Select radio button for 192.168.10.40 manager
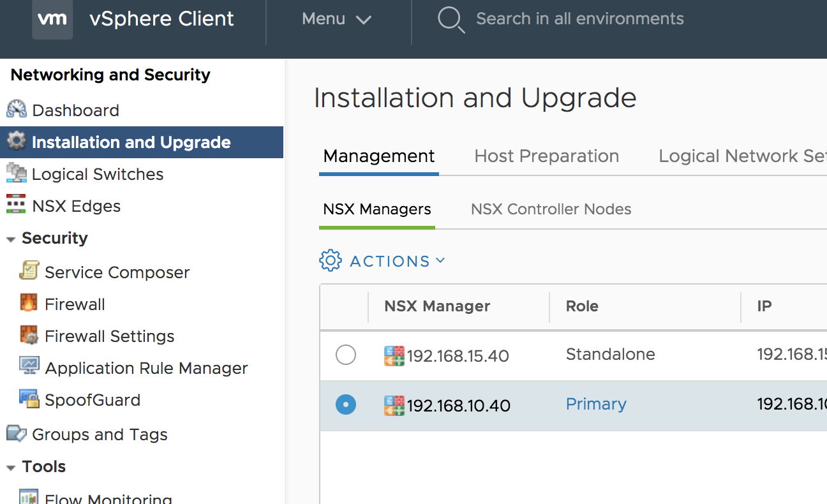Screen dimensions: 827x504 [x=346, y=404]
